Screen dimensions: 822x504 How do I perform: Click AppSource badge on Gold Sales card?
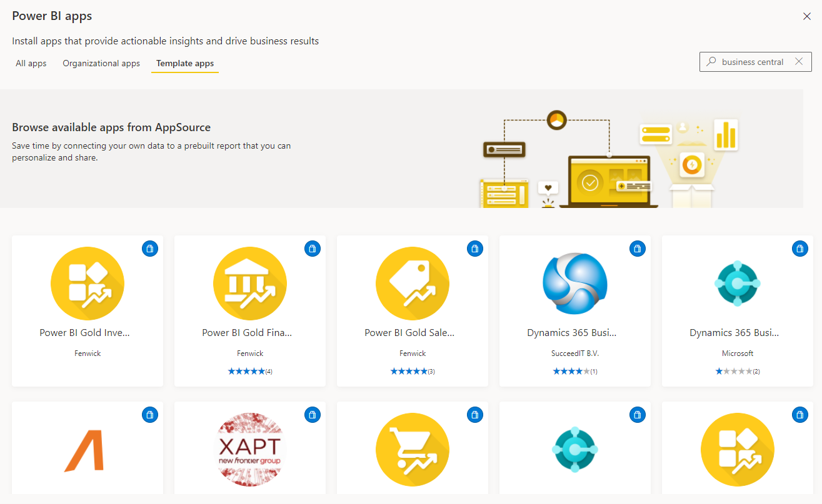click(475, 249)
